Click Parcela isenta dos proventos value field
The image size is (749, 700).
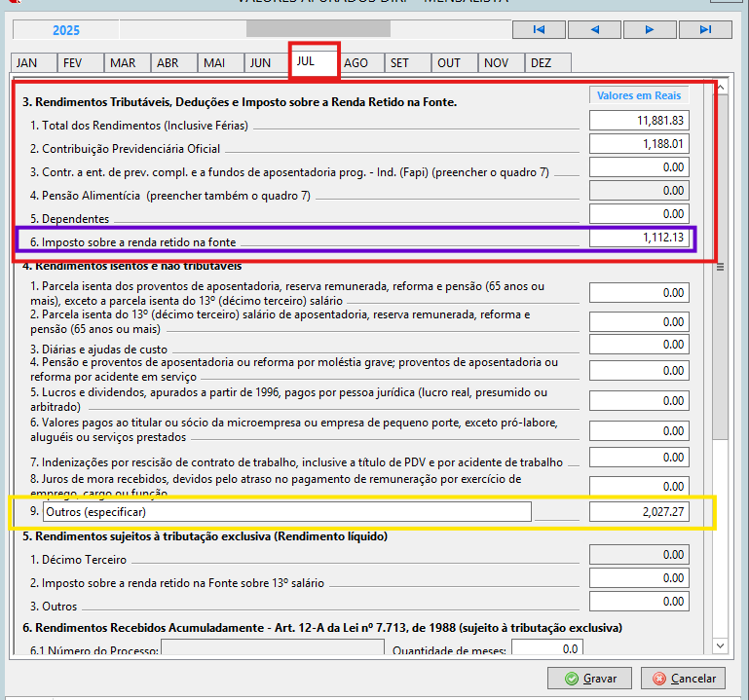tap(639, 293)
